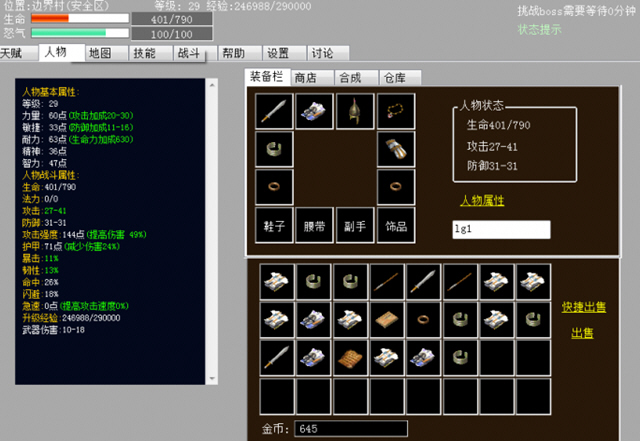The image size is (640, 441).
Task: Click the equipped gloves icon
Action: click(x=395, y=149)
